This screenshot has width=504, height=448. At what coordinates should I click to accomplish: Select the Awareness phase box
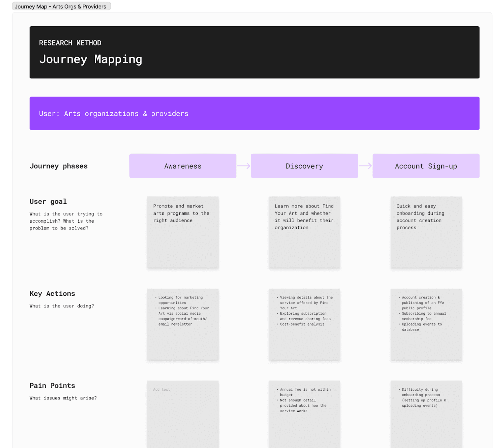[x=183, y=166]
